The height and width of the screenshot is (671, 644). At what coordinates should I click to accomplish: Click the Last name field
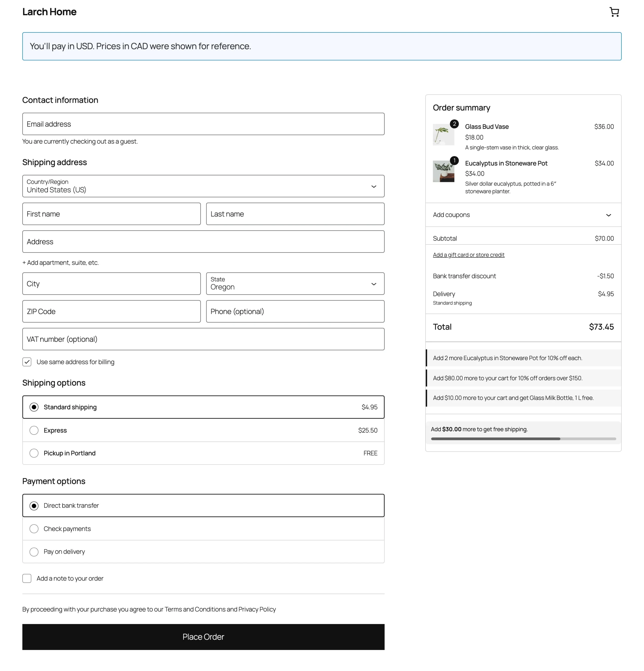click(295, 214)
